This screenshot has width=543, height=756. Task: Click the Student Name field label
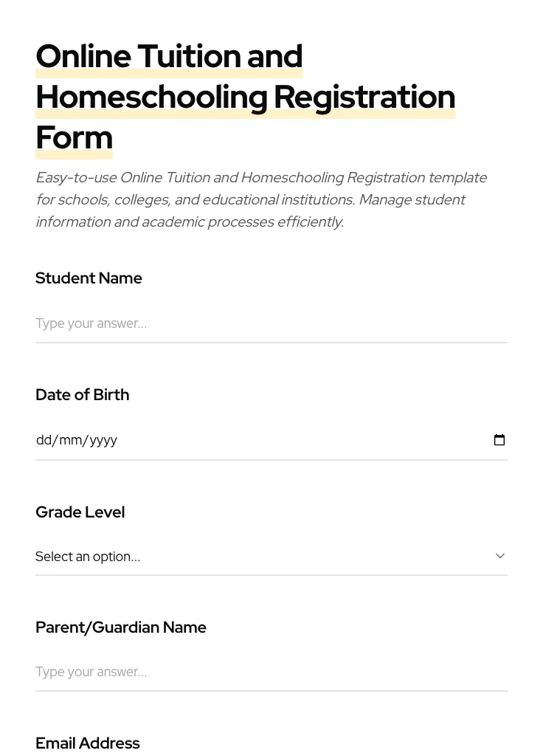[89, 278]
